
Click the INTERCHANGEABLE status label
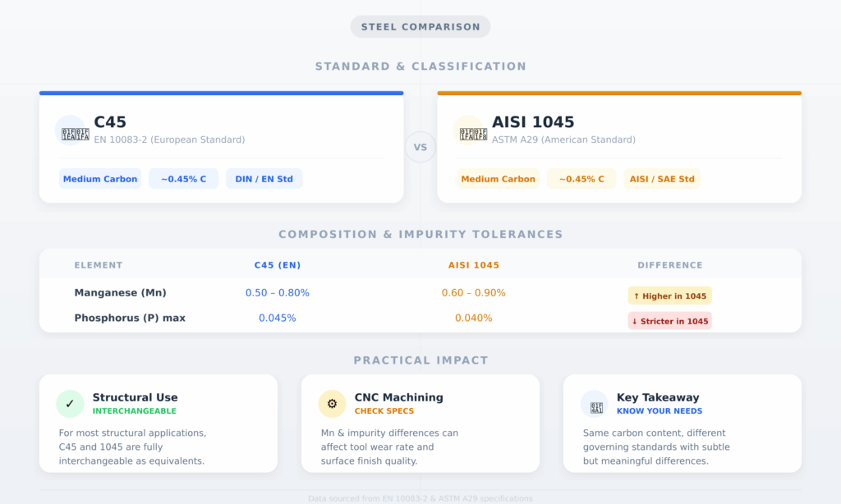tap(134, 411)
